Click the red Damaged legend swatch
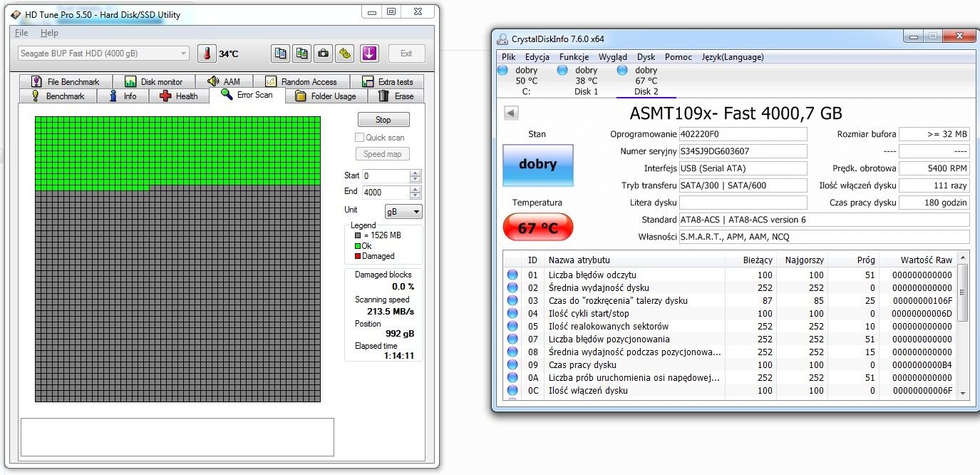Image resolution: width=980 pixels, height=475 pixels. pyautogui.click(x=359, y=256)
